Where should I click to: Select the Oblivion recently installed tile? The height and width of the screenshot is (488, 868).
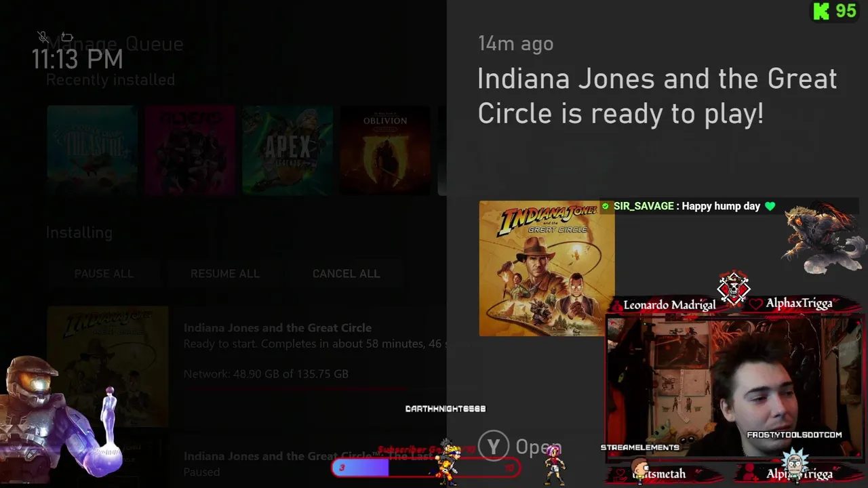[x=385, y=150]
